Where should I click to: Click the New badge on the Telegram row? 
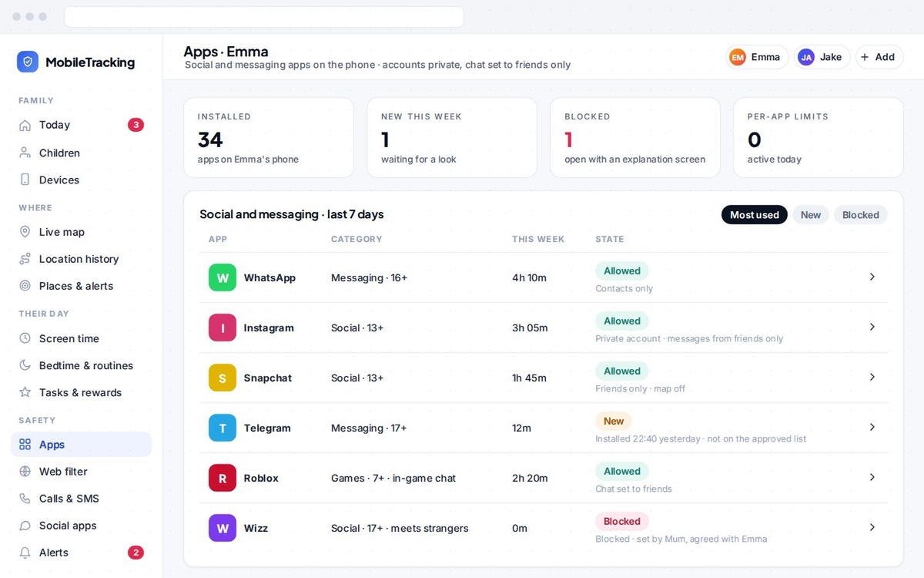(x=614, y=422)
